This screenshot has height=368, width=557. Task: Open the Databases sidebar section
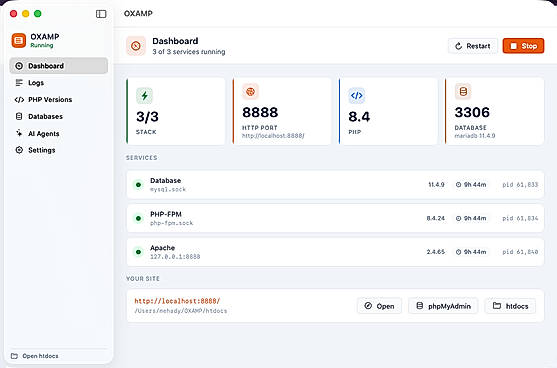click(x=59, y=117)
